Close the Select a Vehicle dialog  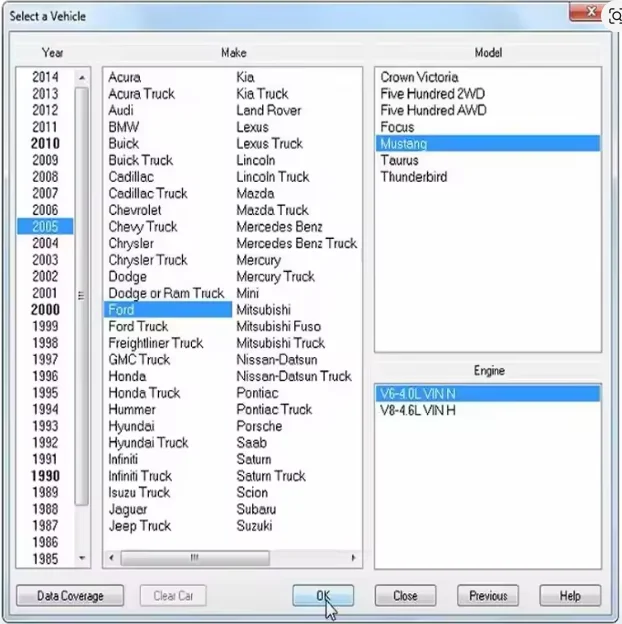585,12
